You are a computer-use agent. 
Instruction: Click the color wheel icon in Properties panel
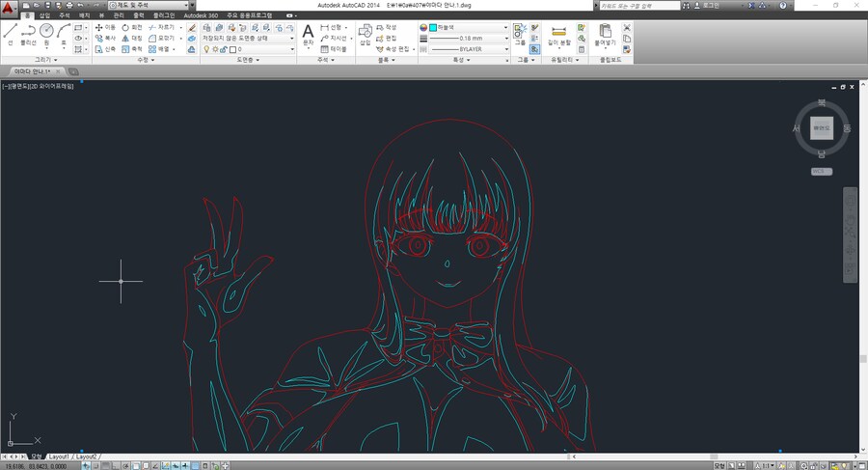point(423,27)
